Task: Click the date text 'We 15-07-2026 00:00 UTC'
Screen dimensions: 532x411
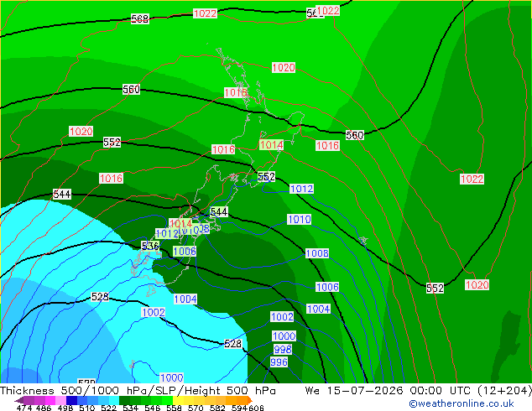Action: pos(388,391)
